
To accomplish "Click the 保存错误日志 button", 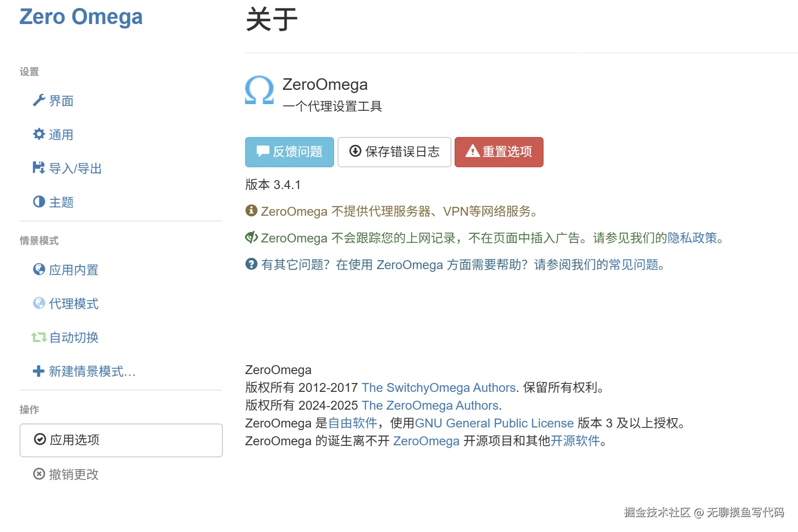I will [x=395, y=152].
